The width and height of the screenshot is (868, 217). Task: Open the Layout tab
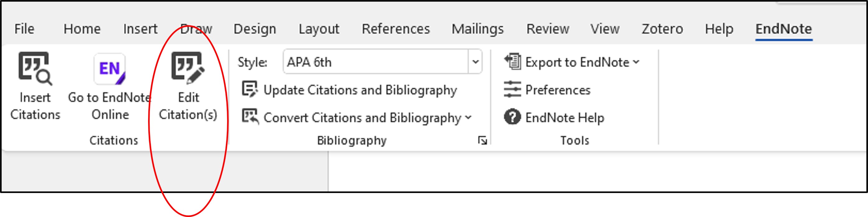(319, 29)
